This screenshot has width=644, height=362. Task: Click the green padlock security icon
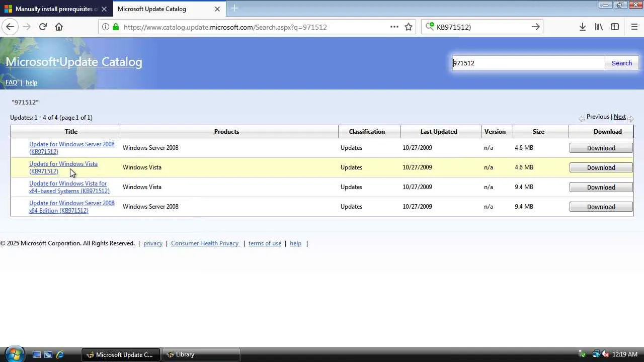116,27
